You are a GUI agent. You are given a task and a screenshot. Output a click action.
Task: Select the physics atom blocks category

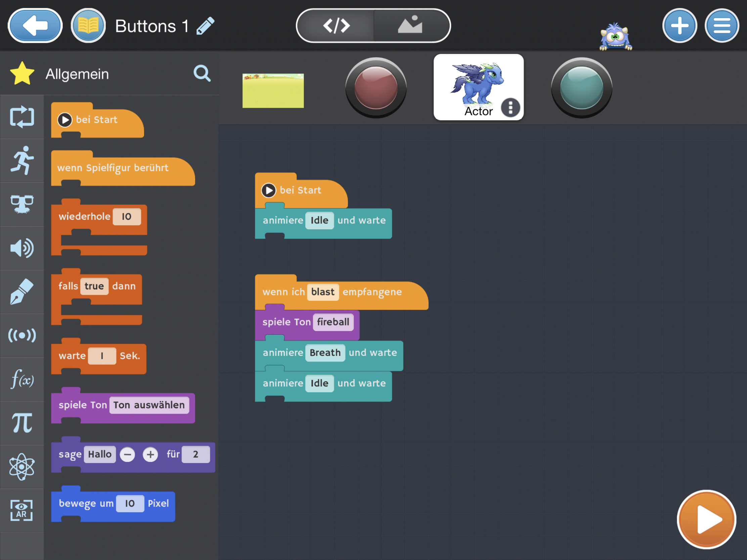tap(22, 466)
